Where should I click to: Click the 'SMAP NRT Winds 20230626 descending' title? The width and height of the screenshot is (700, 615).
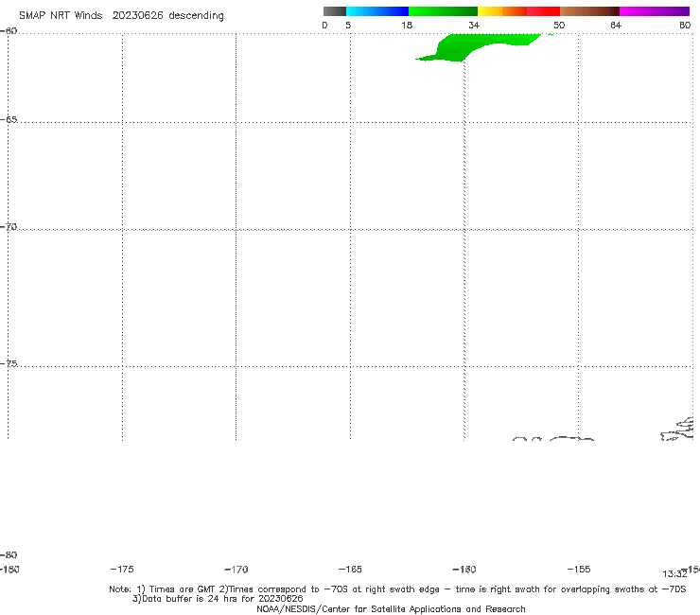click(121, 16)
